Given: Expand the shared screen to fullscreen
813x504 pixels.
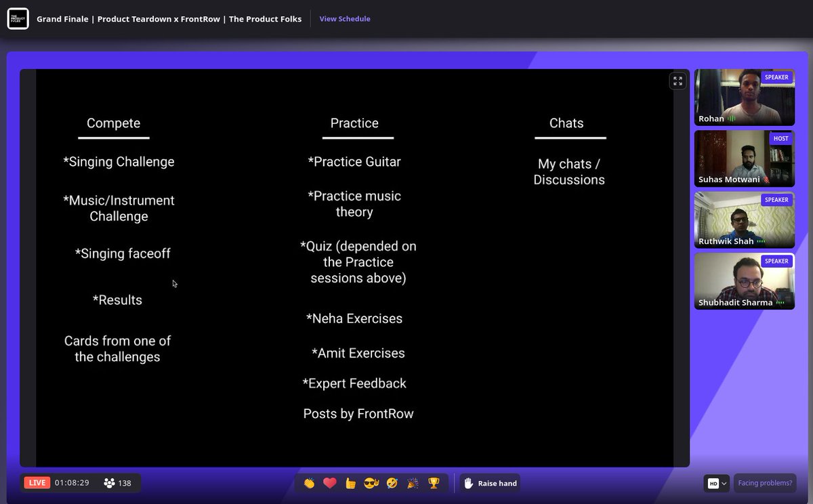Looking at the screenshot, I should (x=677, y=81).
